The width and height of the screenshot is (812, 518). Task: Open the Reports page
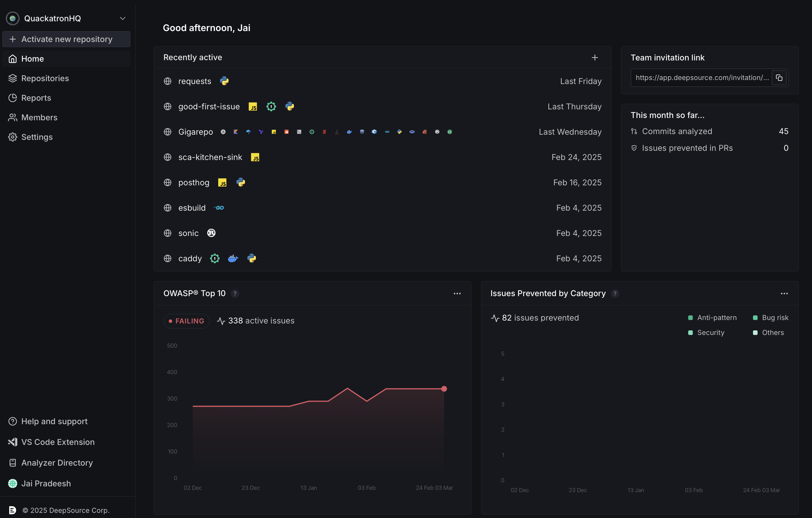(x=36, y=98)
